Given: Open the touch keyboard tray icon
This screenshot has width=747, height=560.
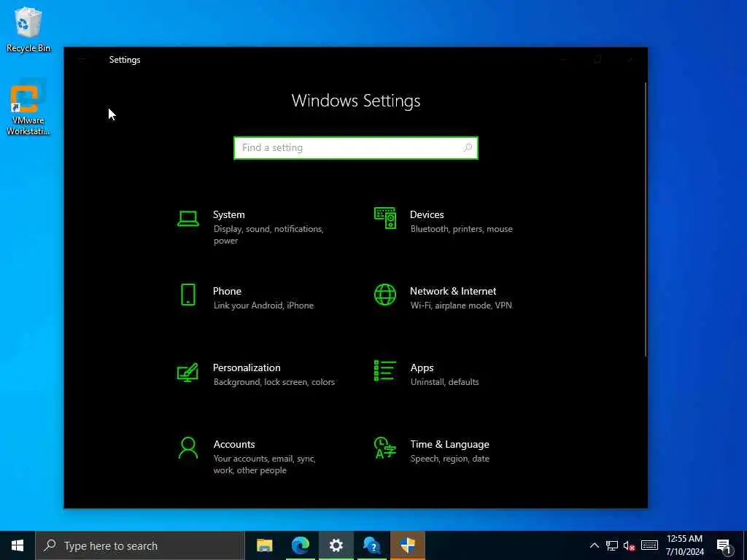Looking at the screenshot, I should pyautogui.click(x=649, y=545).
